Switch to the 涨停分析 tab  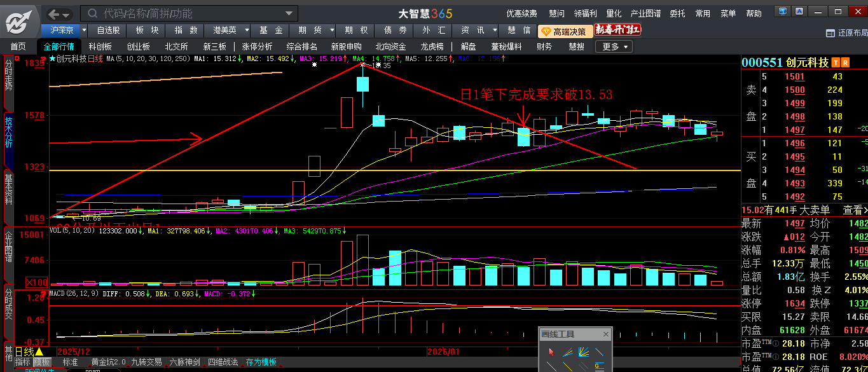(257, 46)
